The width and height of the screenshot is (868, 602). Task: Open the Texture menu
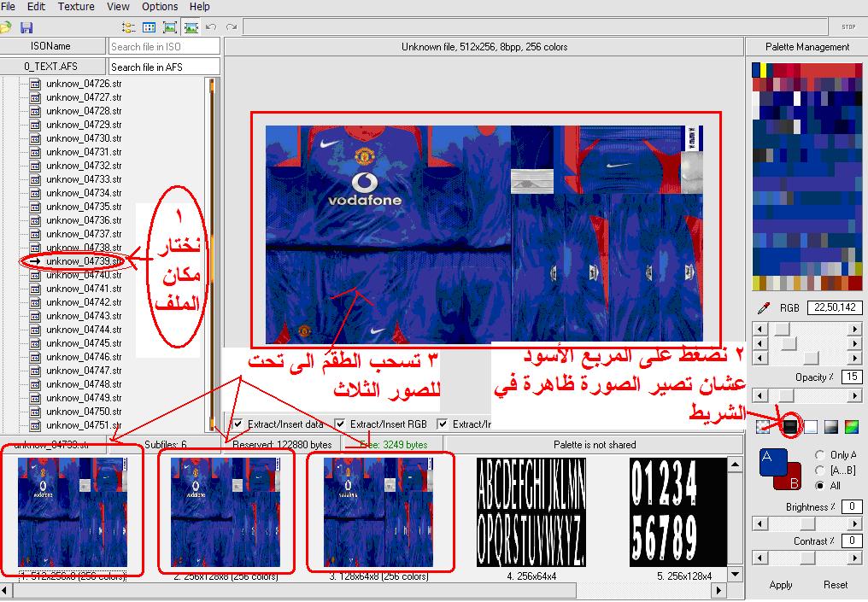pyautogui.click(x=76, y=7)
